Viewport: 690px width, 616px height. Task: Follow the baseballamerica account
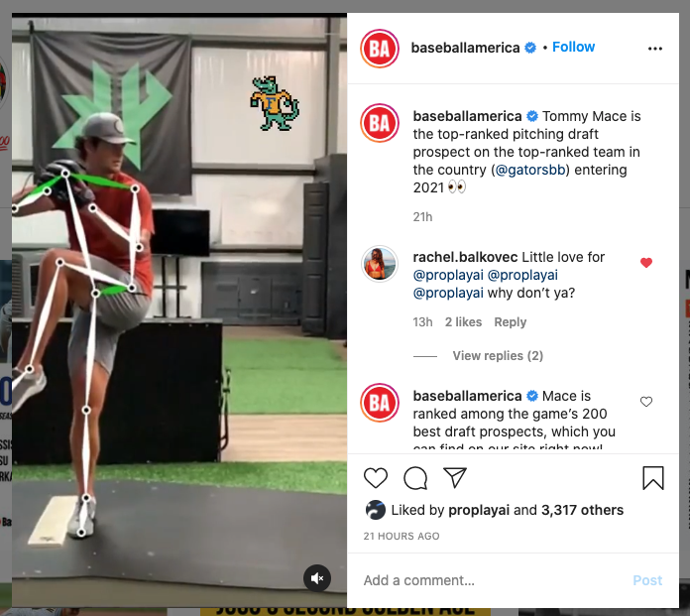573,47
